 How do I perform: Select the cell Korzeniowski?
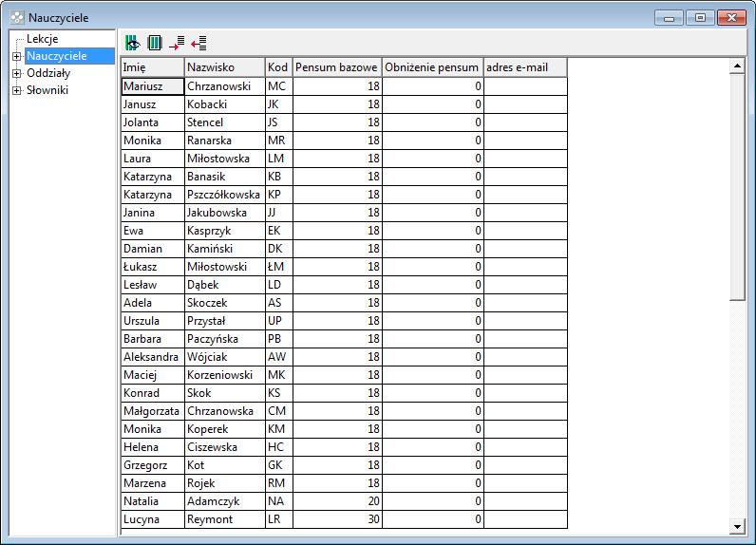pos(225,375)
